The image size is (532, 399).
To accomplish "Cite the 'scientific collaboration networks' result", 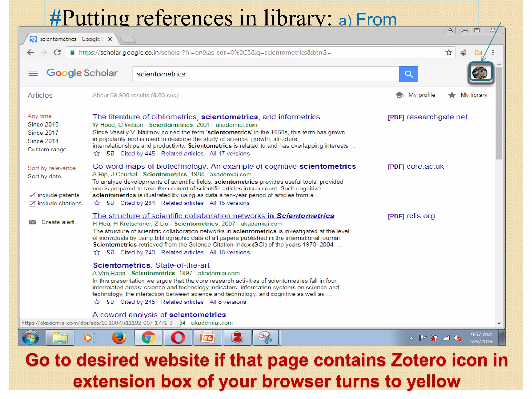I will 110,252.
